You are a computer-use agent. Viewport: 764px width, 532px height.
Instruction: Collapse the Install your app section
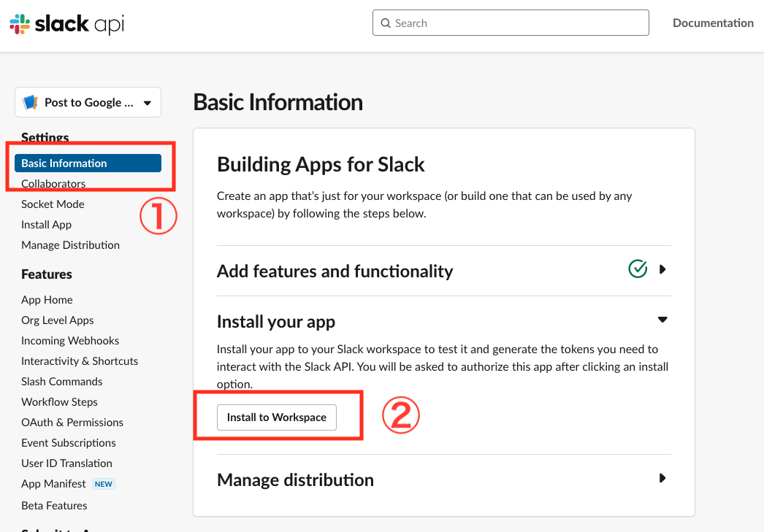pos(662,319)
